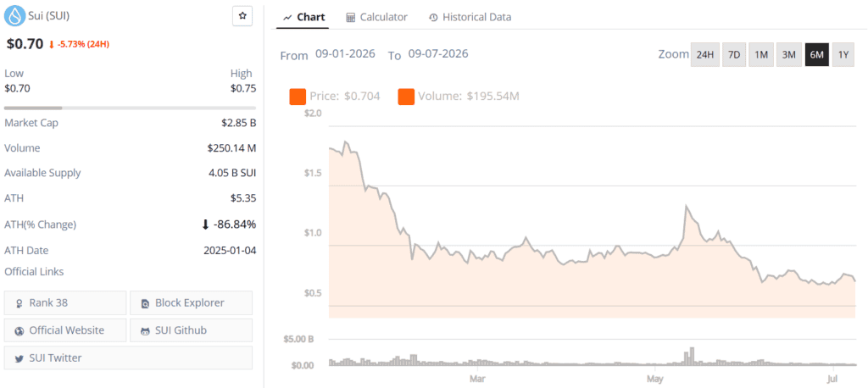
Task: Open the Calculator tab
Action: [x=377, y=17]
